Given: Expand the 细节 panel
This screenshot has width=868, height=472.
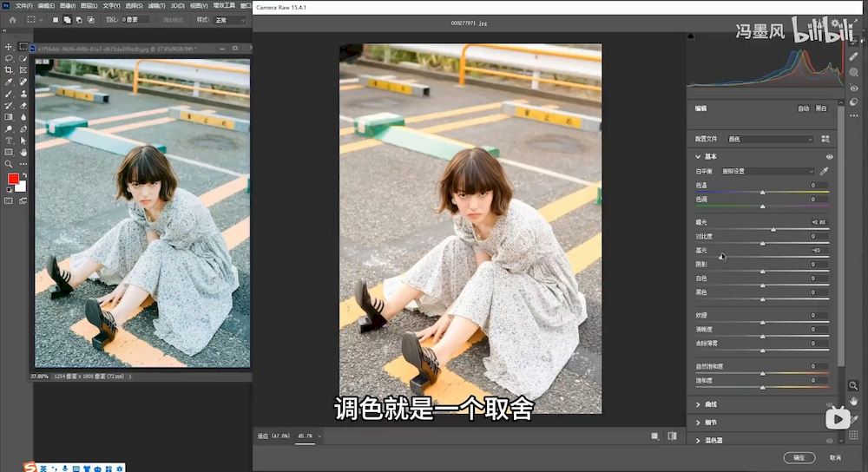Looking at the screenshot, I should pyautogui.click(x=698, y=423).
